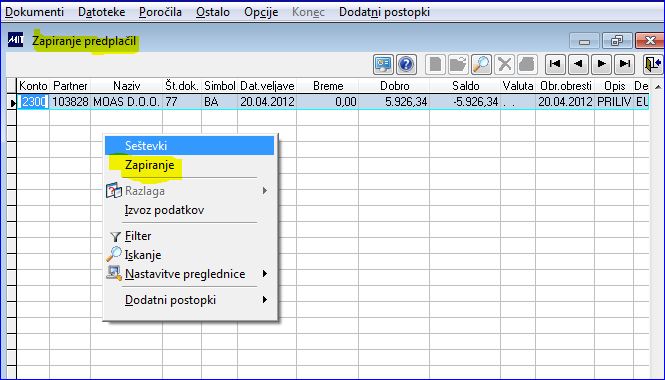Click the magnifier search toolbar icon
Image resolution: width=665 pixels, height=380 pixels.
coord(481,64)
